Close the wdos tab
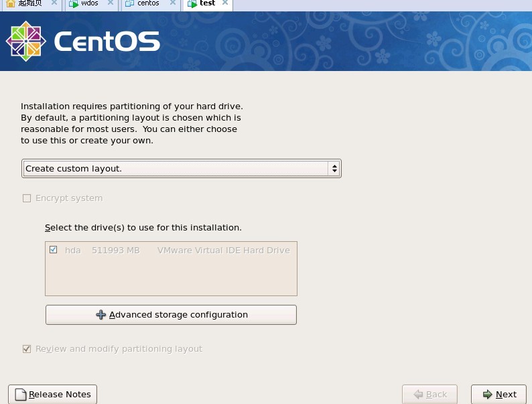 pyautogui.click(x=111, y=3)
